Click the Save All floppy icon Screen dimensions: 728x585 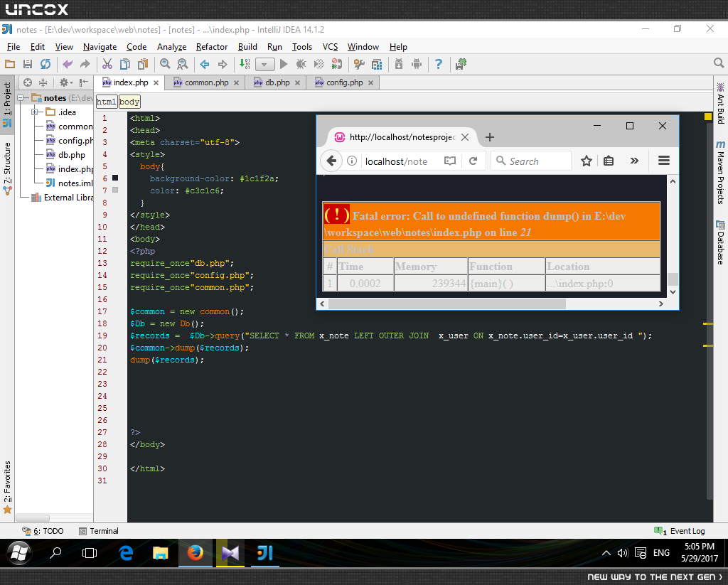28,64
